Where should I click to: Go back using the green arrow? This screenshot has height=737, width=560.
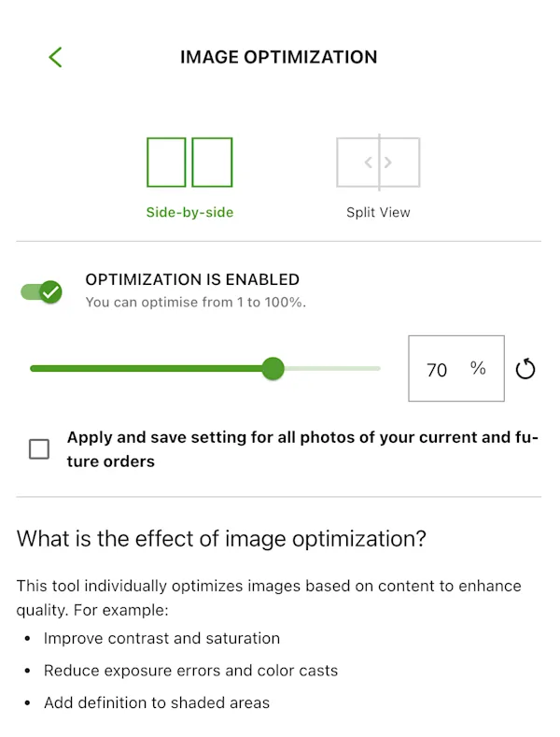[55, 57]
